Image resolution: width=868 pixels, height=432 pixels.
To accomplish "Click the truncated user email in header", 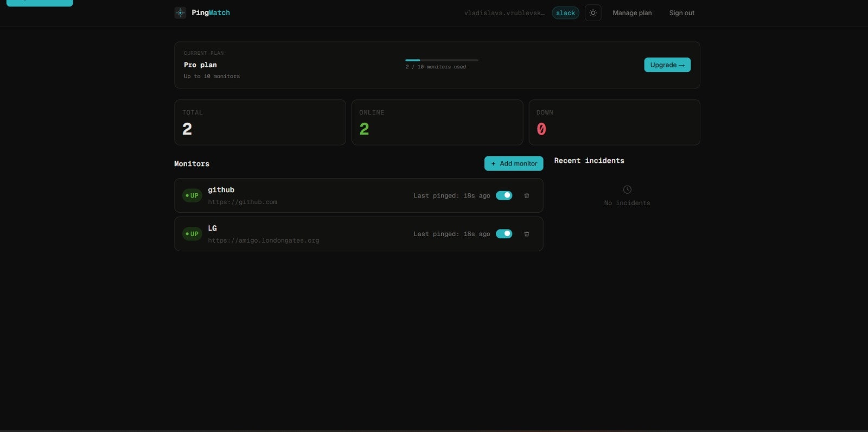I will point(504,13).
